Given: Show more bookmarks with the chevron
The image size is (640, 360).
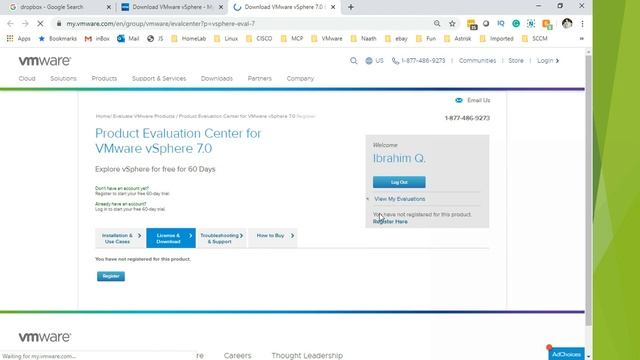Looking at the screenshot, I should pos(582,38).
